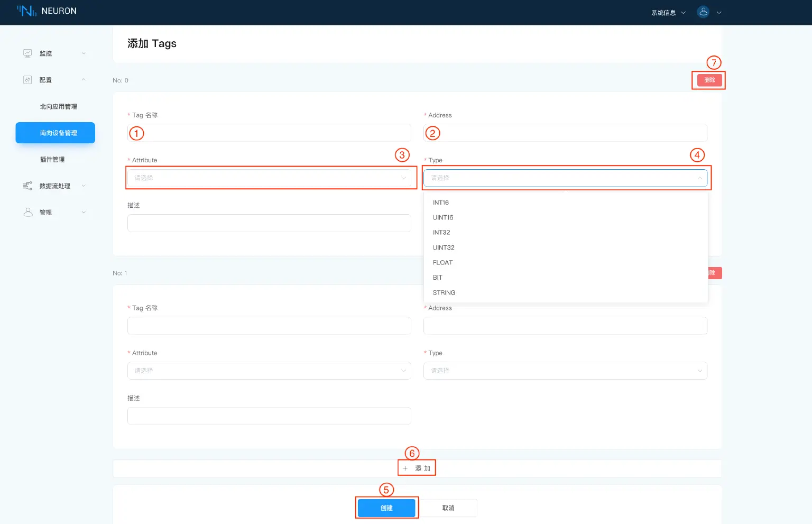Open the Attribute dropdown for tag No. 0

click(x=269, y=178)
